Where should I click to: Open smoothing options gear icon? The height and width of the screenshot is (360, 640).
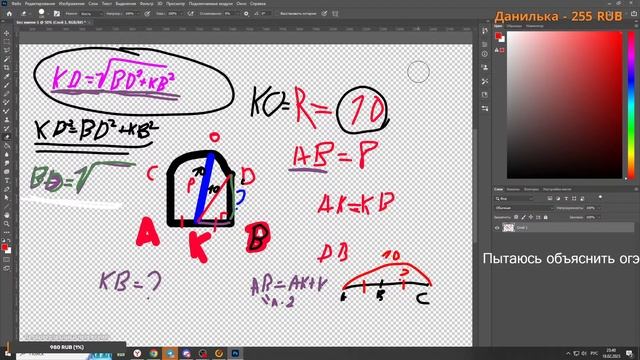[246, 13]
